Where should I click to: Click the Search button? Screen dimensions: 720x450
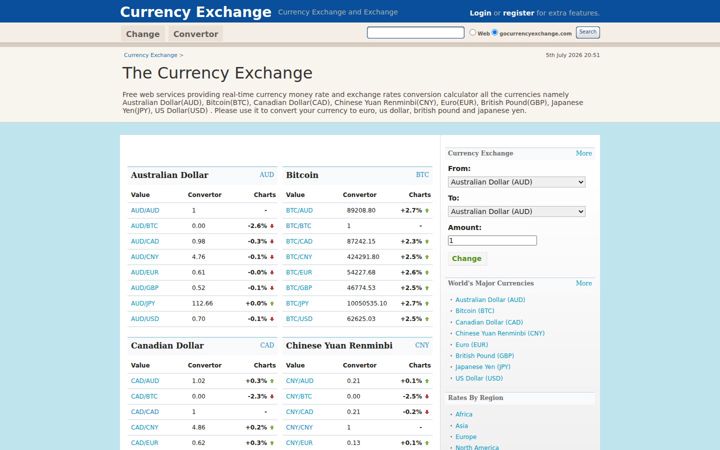(588, 32)
